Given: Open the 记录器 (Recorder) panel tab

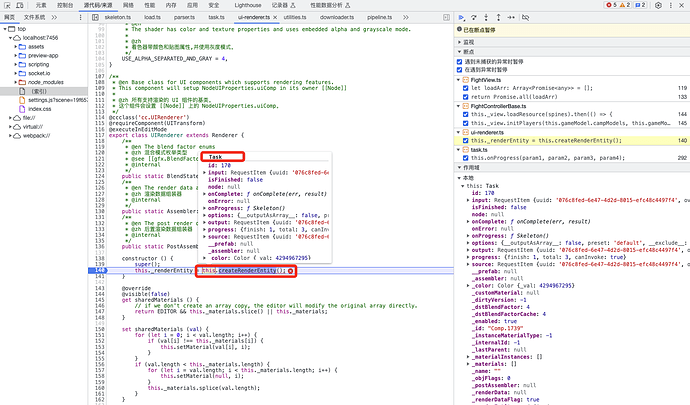Looking at the screenshot, I should pyautogui.click(x=283, y=5).
